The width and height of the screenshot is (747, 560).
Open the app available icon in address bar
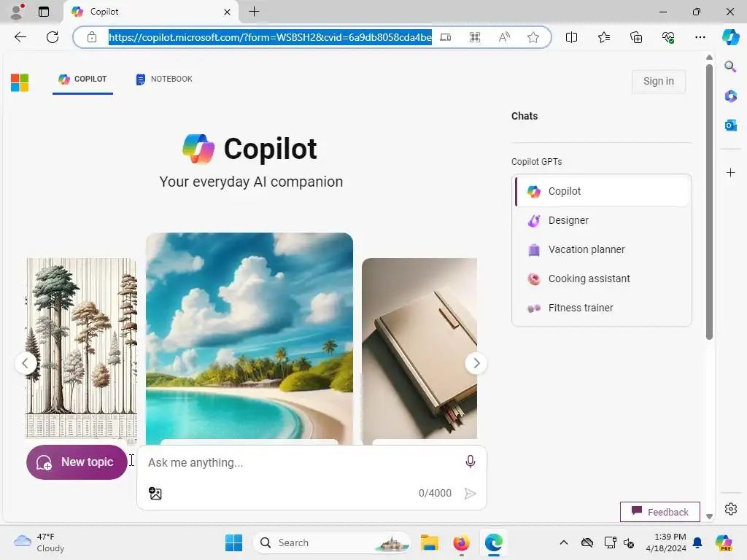446,37
